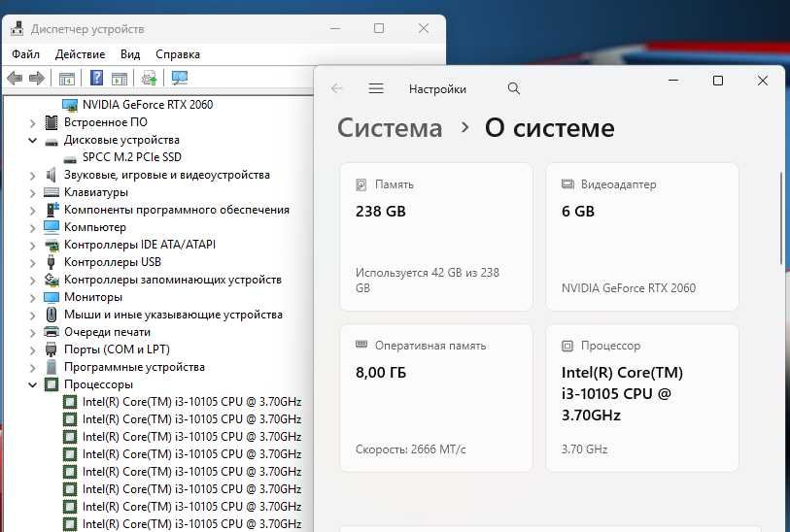This screenshot has height=532, width=790.
Task: Click the Программные устройства icon
Action: pos(52,367)
